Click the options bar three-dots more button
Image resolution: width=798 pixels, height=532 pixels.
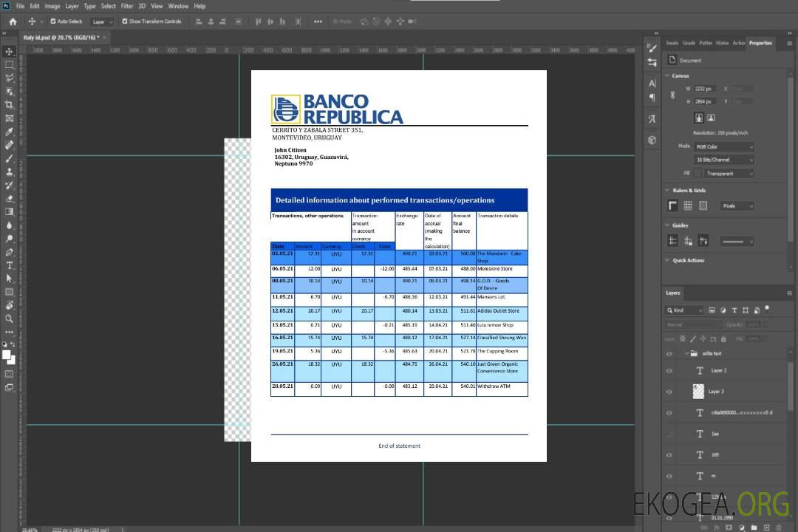[318, 21]
